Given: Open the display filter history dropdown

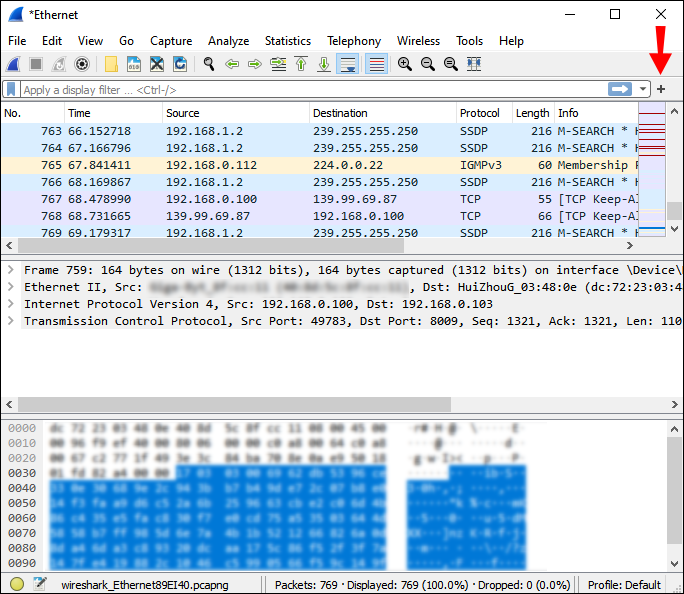Looking at the screenshot, I should coord(644,90).
